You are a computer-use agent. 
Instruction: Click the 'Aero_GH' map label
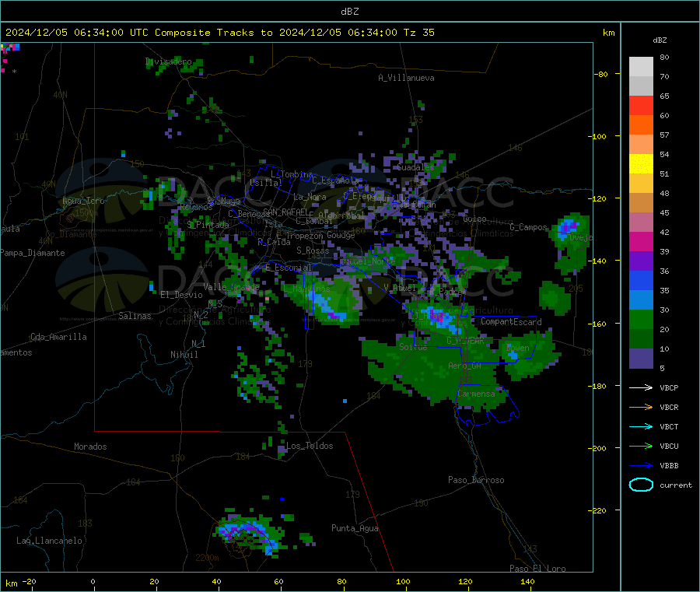[x=465, y=366]
